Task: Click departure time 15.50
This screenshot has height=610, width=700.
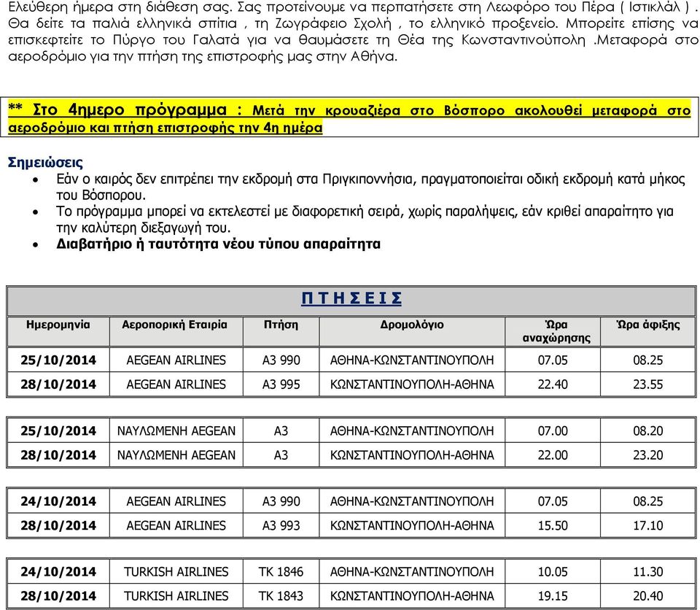Action: [x=553, y=525]
